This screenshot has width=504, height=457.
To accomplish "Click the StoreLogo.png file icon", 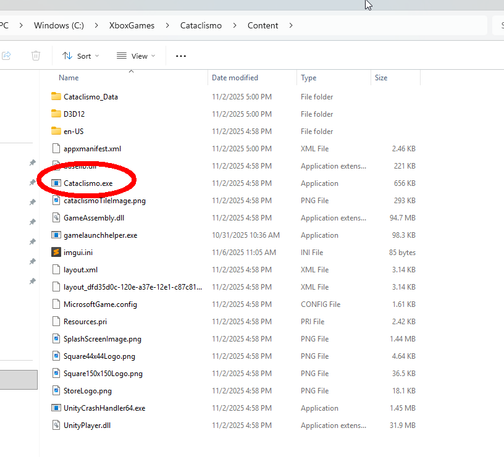I will click(56, 391).
